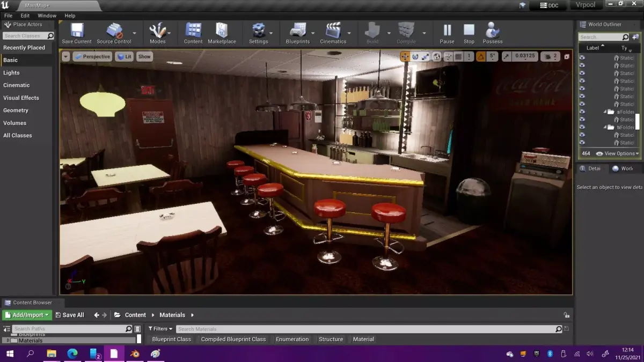This screenshot has width=644, height=362.
Task: Click Save All in Content Browser
Action: click(69, 315)
